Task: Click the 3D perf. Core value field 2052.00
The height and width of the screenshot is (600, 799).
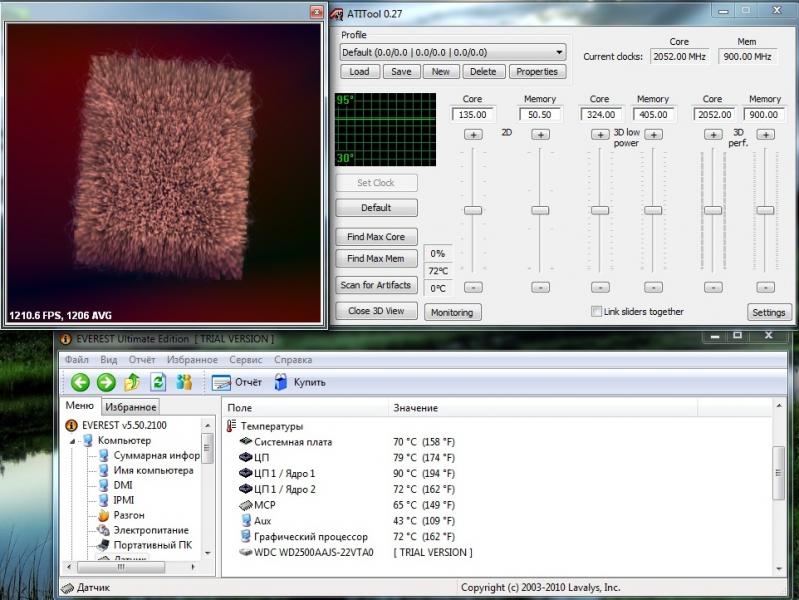Action: point(714,115)
